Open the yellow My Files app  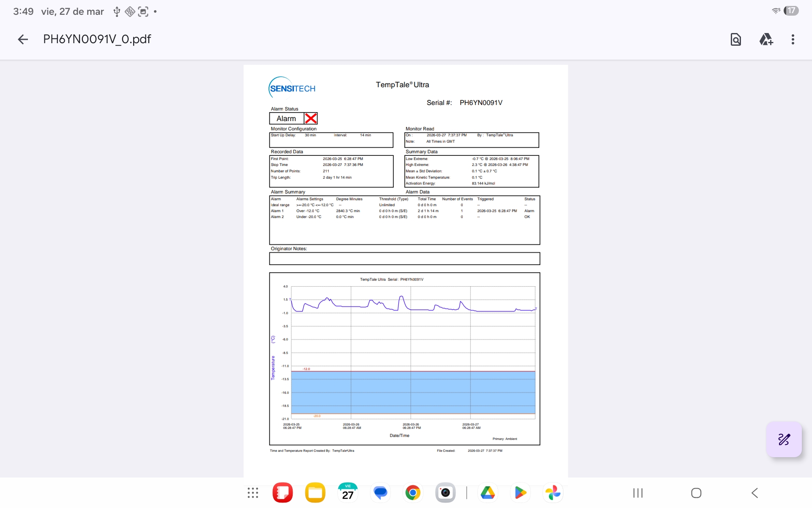tap(315, 493)
